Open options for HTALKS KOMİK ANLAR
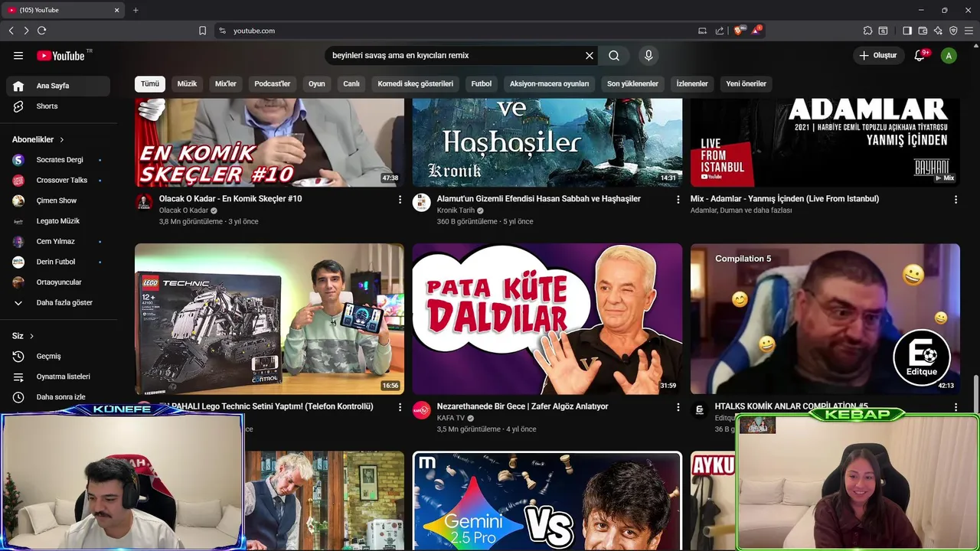Image resolution: width=980 pixels, height=551 pixels. coord(955,407)
